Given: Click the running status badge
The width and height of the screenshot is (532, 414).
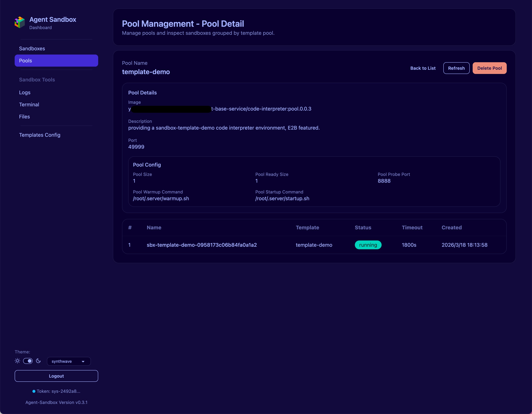Looking at the screenshot, I should (x=368, y=245).
